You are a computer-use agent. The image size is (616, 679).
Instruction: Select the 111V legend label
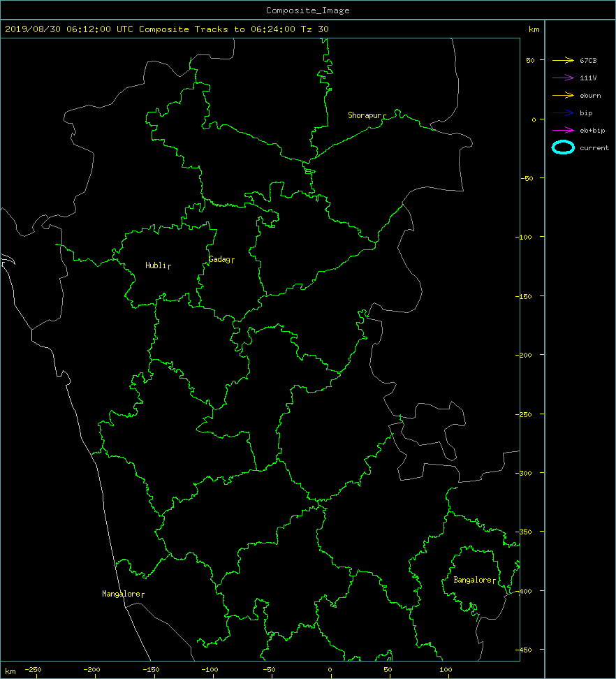(x=588, y=78)
